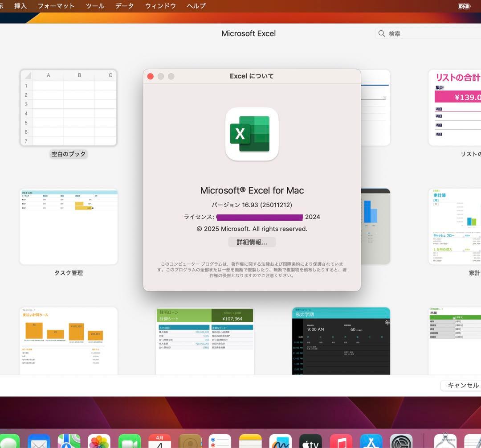Screen dimensions: 481x448
Task: Open the Notes app from the Dock
Action: pos(251,441)
